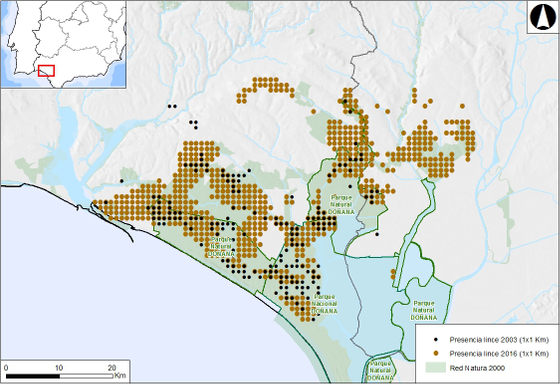Click the two isolated black dots near top-left river
560x384 pixels.
pyautogui.click(x=172, y=106)
